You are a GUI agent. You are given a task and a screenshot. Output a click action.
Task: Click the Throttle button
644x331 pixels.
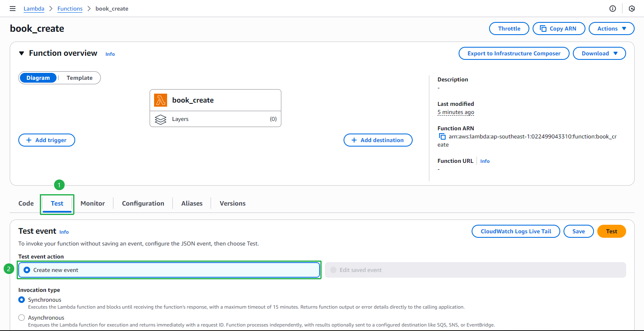coord(509,28)
